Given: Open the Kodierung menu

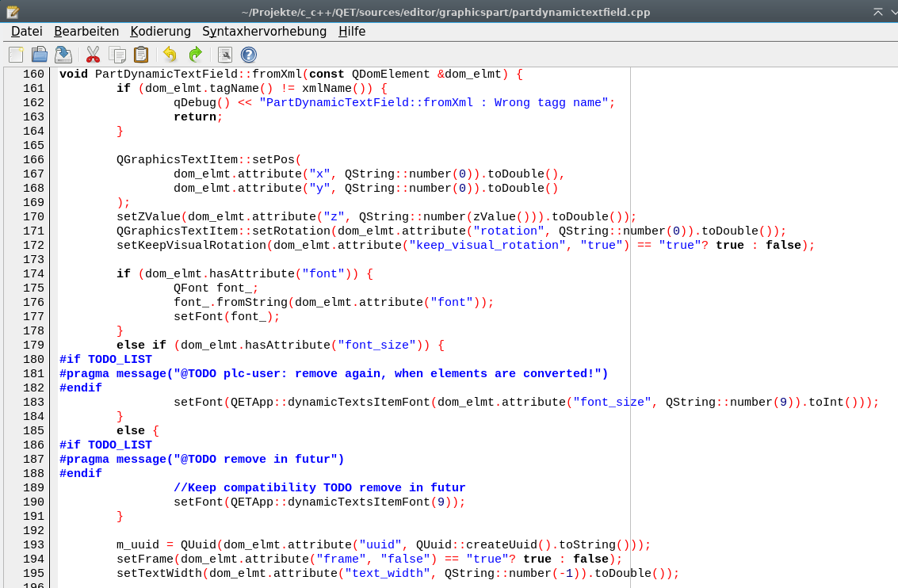Looking at the screenshot, I should tap(161, 32).
